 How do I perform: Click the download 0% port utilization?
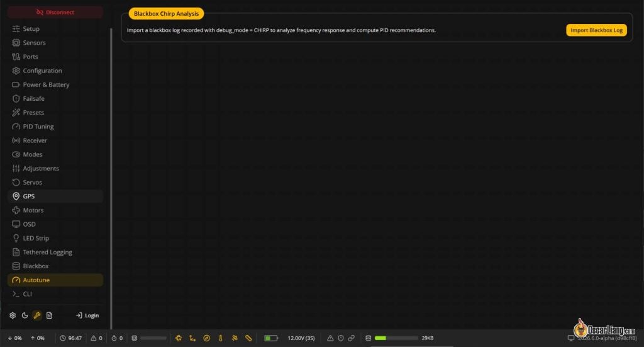15,338
